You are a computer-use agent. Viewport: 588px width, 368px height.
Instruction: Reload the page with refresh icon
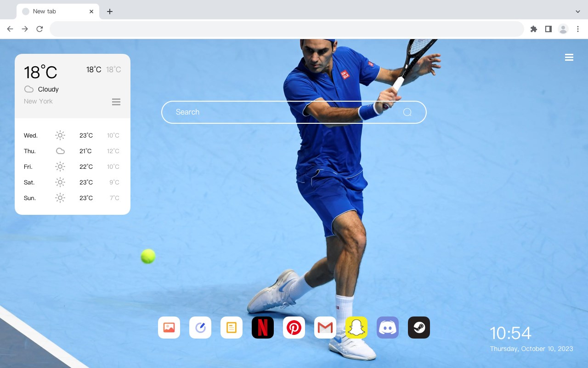(40, 29)
